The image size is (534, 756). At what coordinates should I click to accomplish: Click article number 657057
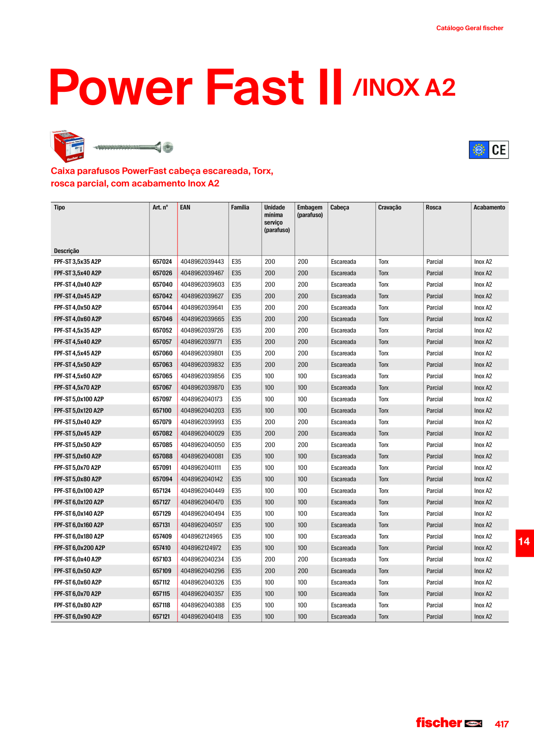162,342
